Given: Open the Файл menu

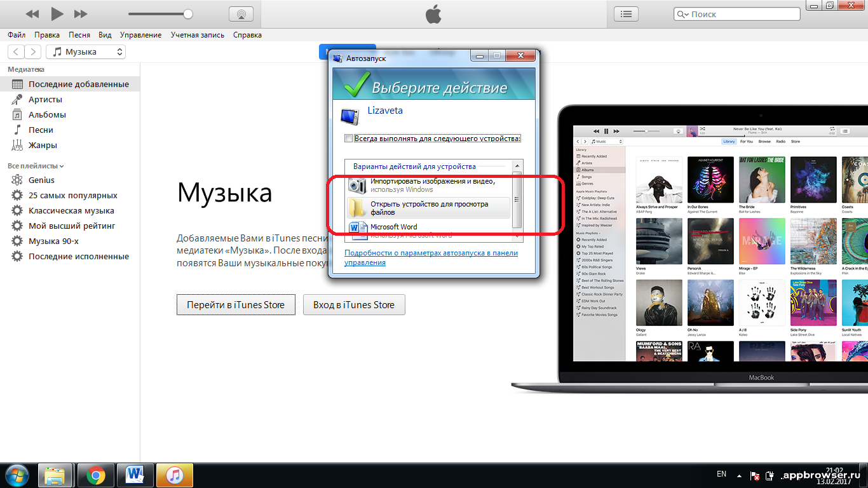Looking at the screenshot, I should click(x=17, y=35).
